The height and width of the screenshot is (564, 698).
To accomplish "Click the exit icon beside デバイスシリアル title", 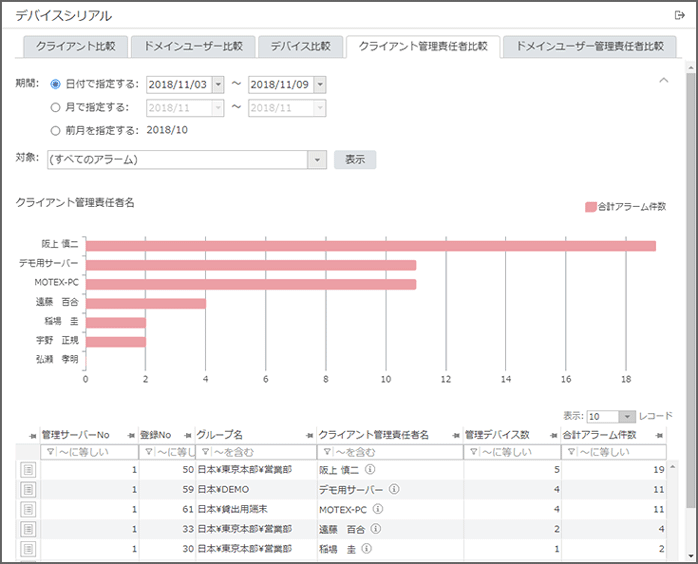I will click(679, 15).
